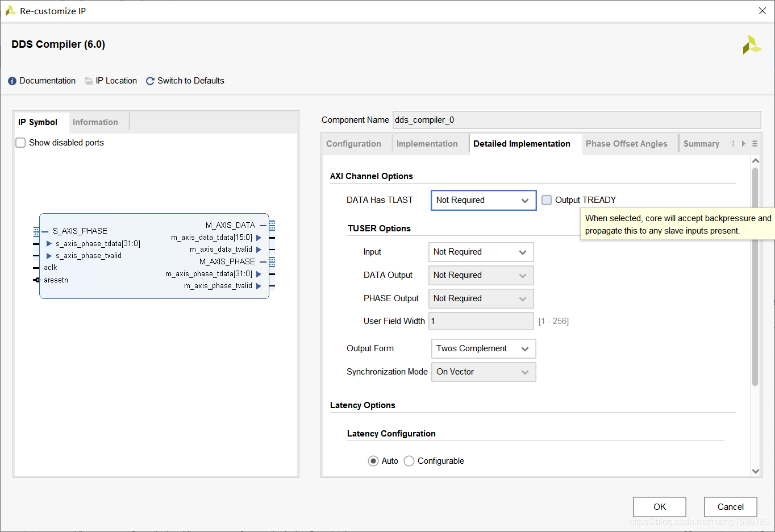Screen dimensions: 775x532
Task: Enable the Show disabled ports checkbox
Action: (x=20, y=143)
